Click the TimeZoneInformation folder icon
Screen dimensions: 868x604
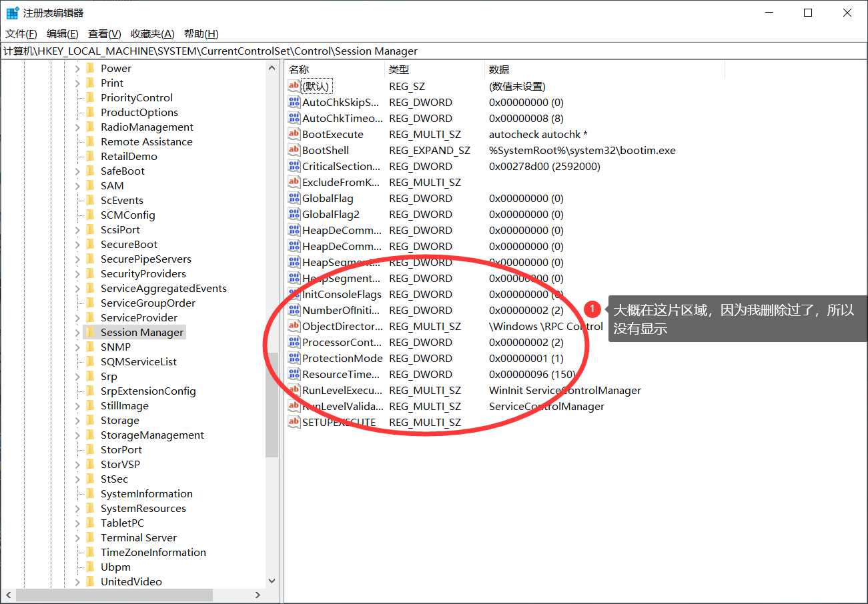(x=91, y=552)
